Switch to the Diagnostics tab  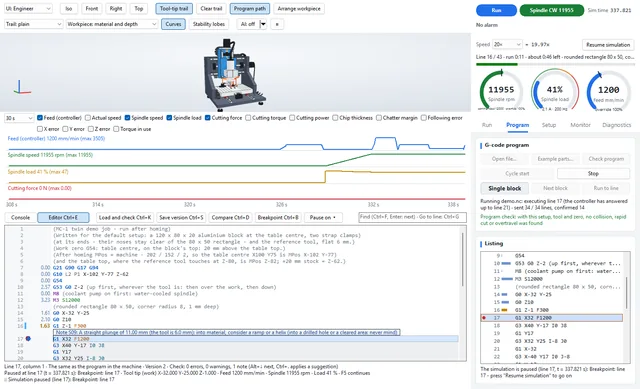pos(616,125)
